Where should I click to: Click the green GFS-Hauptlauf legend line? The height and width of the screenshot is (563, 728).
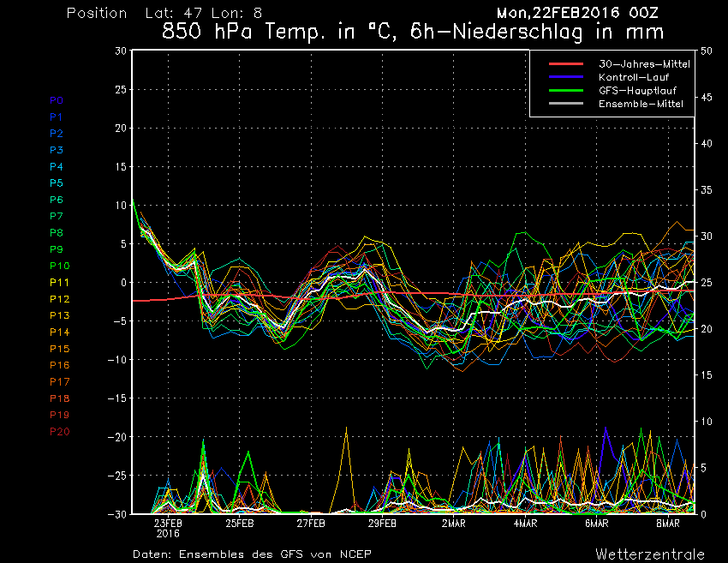click(565, 90)
